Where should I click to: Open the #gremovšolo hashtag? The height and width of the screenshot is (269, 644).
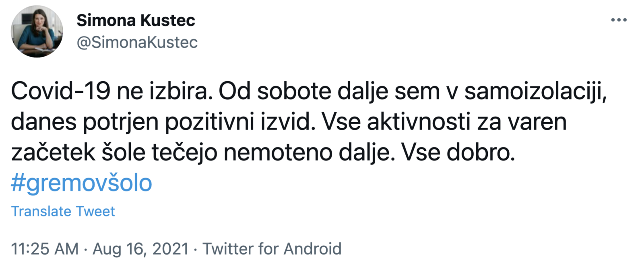pyautogui.click(x=81, y=183)
